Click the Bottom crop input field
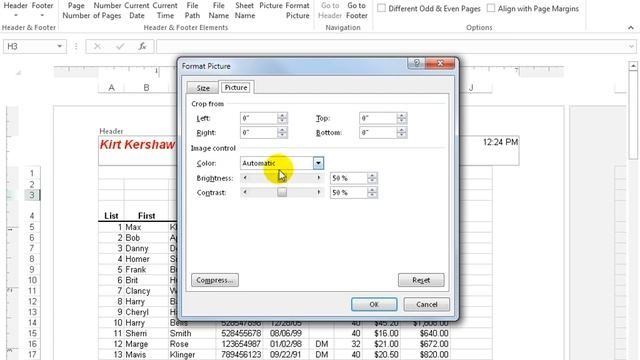The width and height of the screenshot is (640, 360). pyautogui.click(x=378, y=133)
